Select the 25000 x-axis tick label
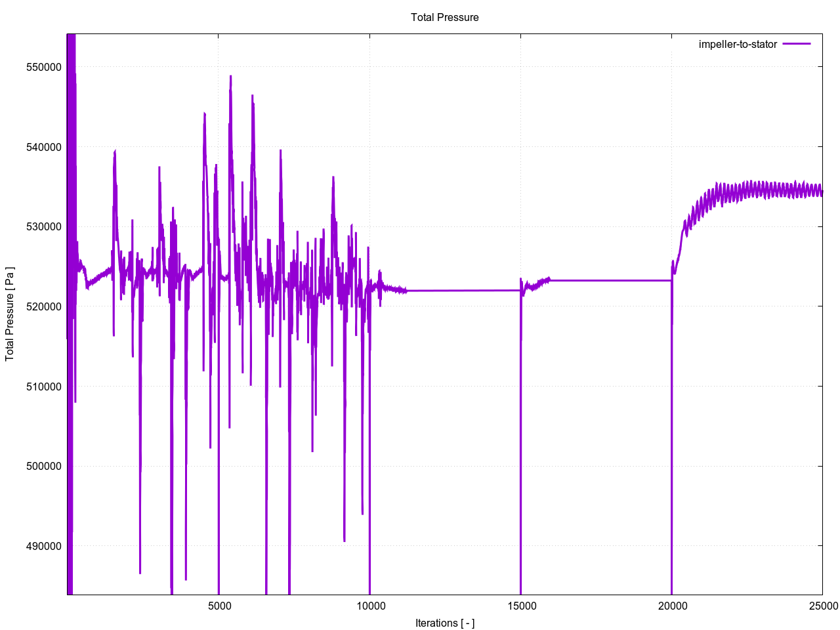The height and width of the screenshot is (630, 840). click(x=822, y=606)
